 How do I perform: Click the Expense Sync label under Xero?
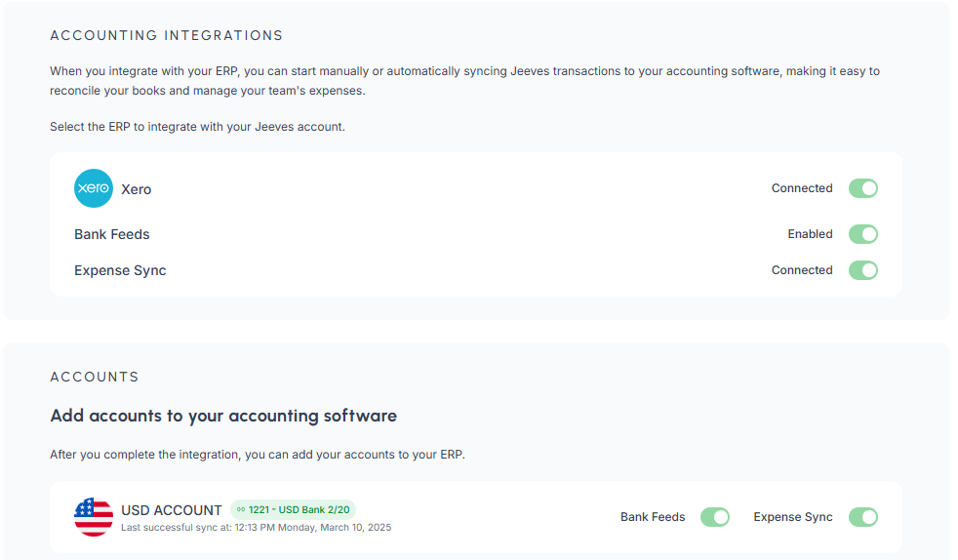pyautogui.click(x=120, y=270)
